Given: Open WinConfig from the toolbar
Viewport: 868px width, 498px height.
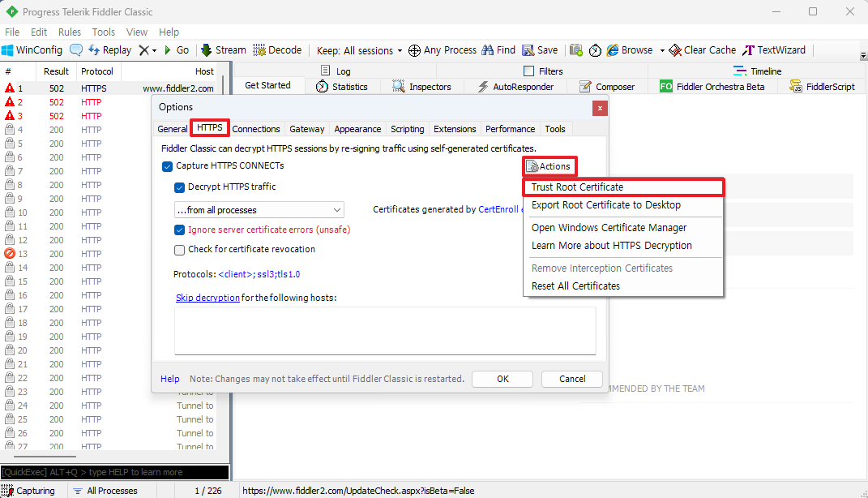Looking at the screenshot, I should tap(32, 49).
